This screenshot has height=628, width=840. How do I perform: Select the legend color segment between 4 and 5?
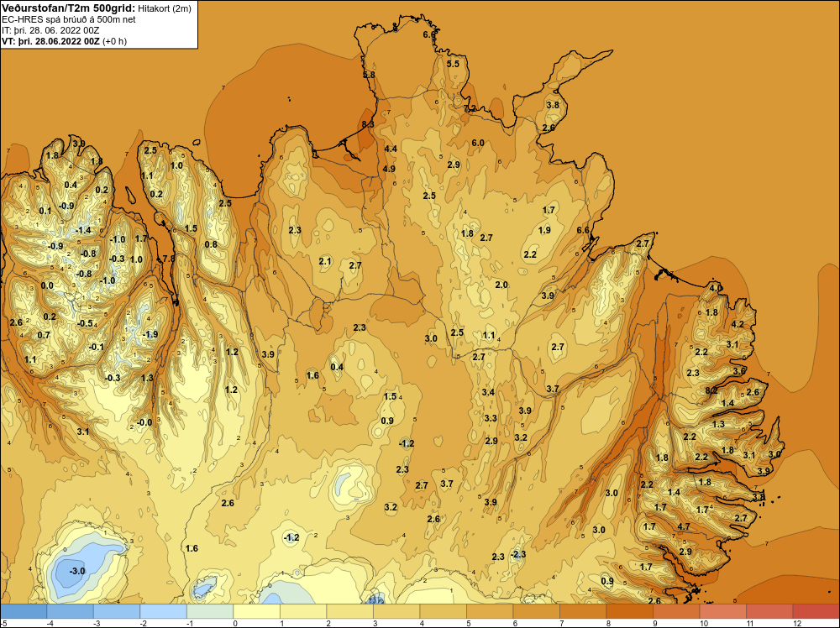[443, 611]
